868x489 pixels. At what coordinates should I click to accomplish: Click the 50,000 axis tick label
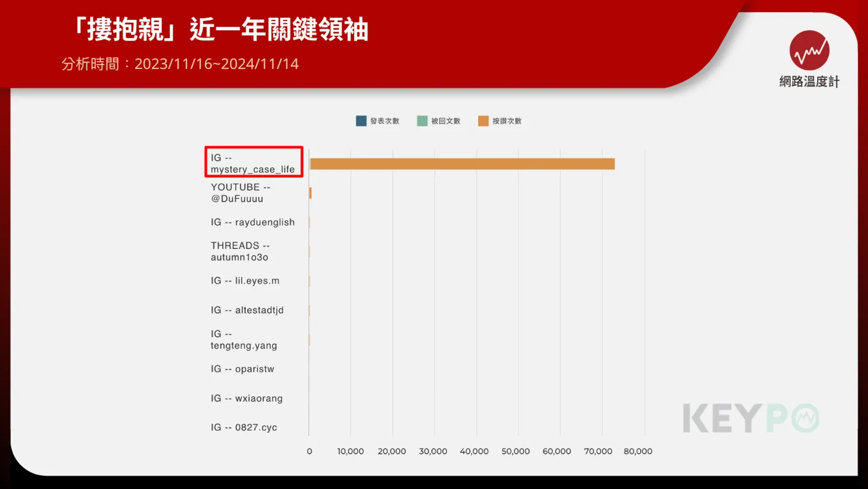click(516, 451)
